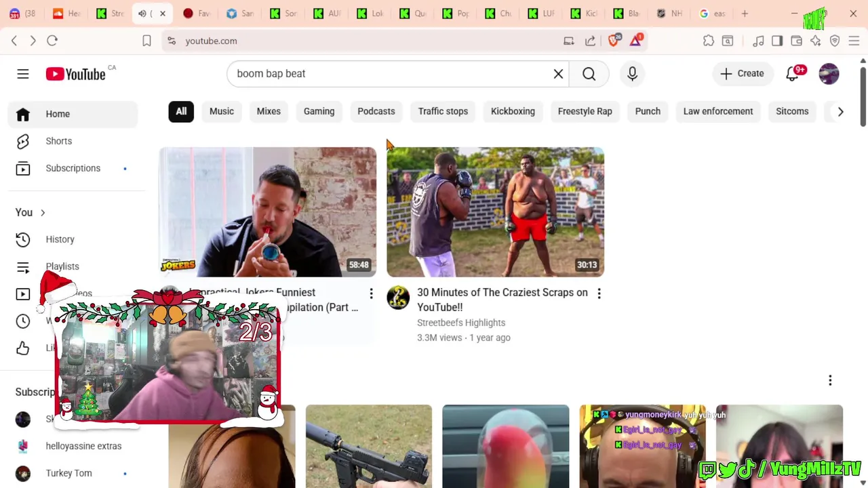
Task: Select the Podcasts filter chip
Action: pos(376,111)
